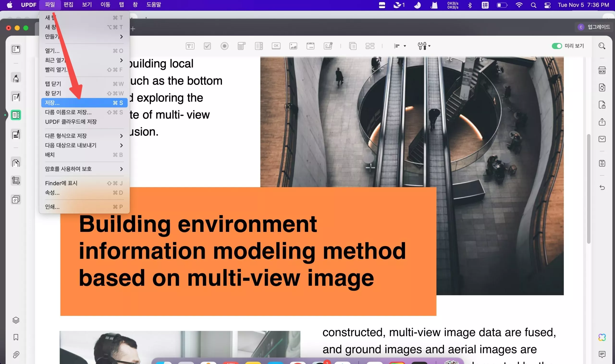The height and width of the screenshot is (364, 615).
Task: Select the text field form tool
Action: point(190,46)
